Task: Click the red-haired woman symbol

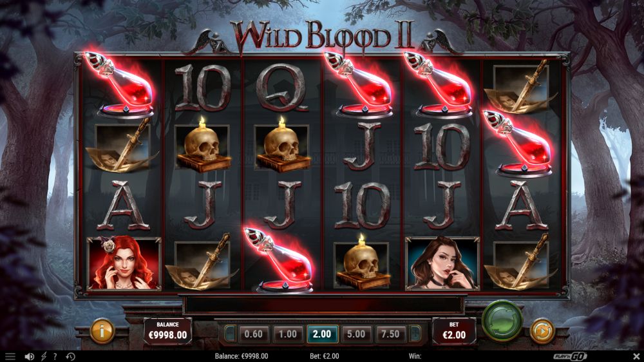Action: [123, 263]
